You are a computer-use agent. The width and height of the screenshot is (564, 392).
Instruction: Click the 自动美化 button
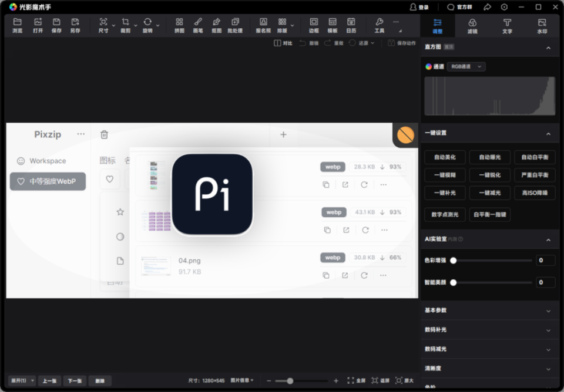click(445, 157)
